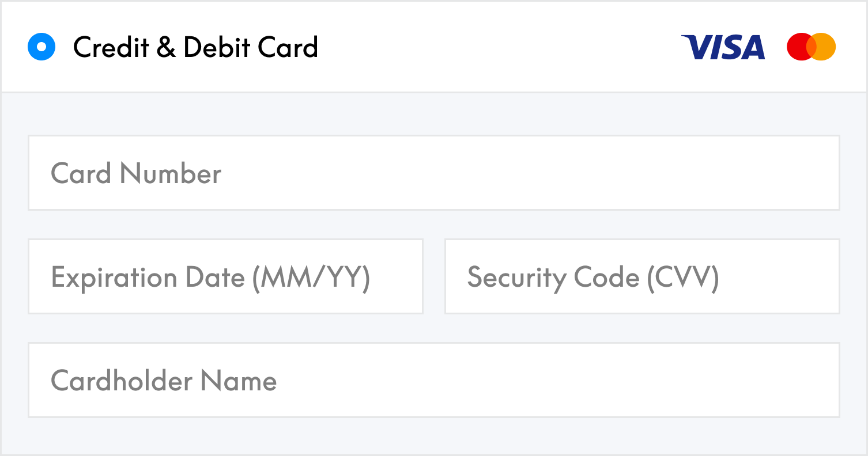Image resolution: width=868 pixels, height=456 pixels.
Task: Click the blue radio dot beside Credit & Debit
Action: click(x=41, y=47)
